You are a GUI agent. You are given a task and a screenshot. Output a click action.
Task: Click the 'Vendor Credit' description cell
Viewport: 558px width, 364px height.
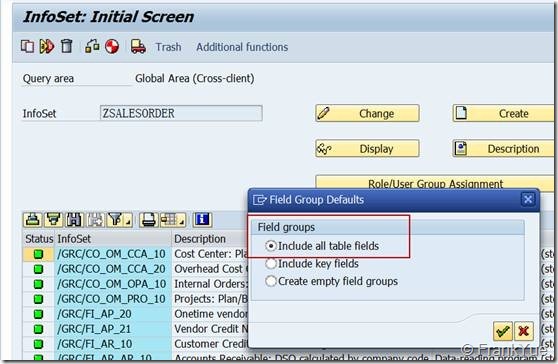(x=210, y=329)
